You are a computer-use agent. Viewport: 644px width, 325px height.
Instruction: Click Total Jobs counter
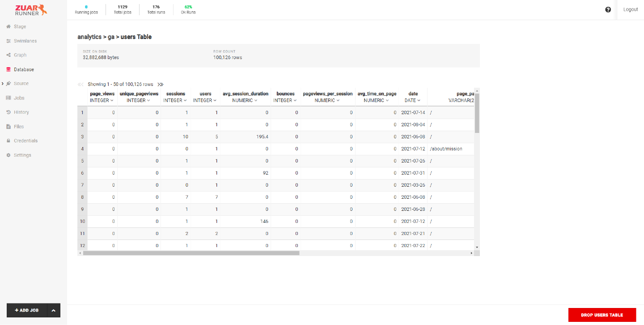pyautogui.click(x=122, y=9)
